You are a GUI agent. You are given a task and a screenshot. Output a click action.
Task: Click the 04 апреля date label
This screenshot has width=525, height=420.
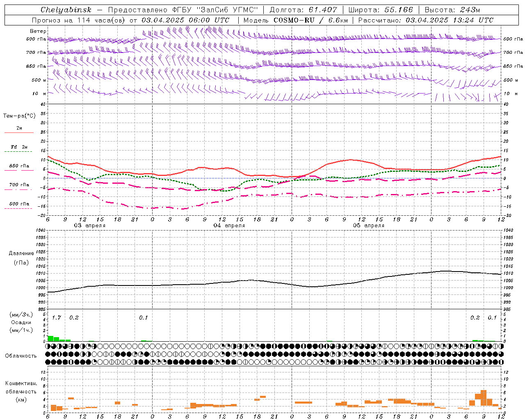tap(229, 226)
